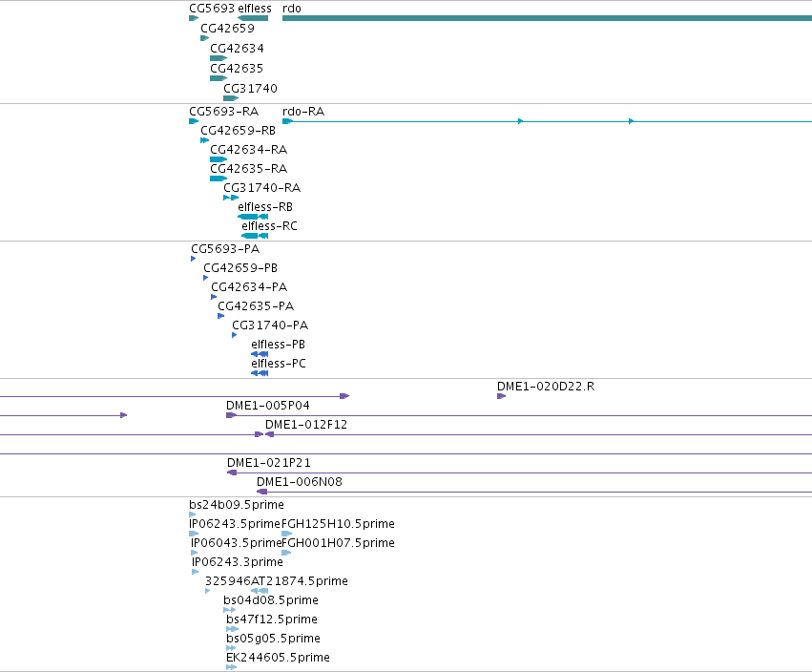Select the elfless-PC protein label
This screenshot has height=672, width=812.
point(279,365)
